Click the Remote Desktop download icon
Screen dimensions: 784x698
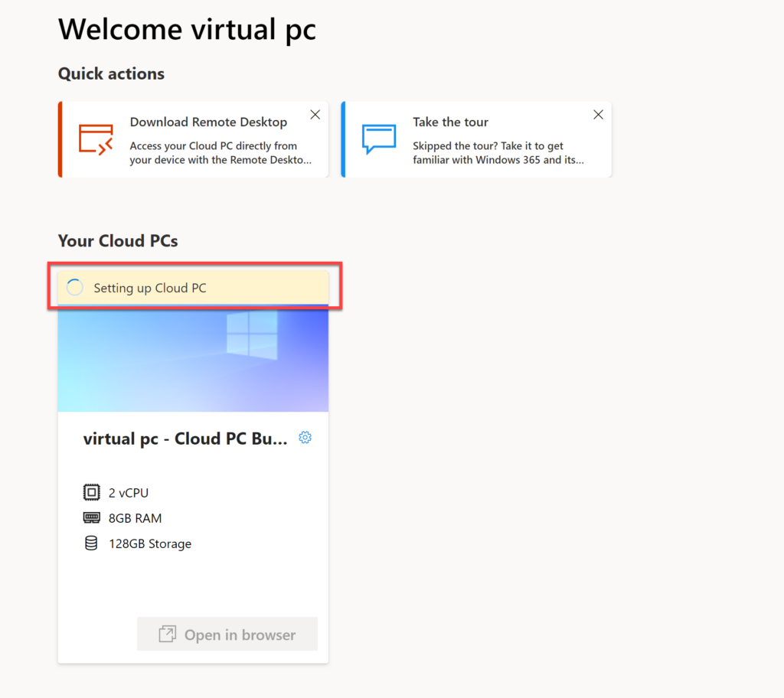pos(96,139)
